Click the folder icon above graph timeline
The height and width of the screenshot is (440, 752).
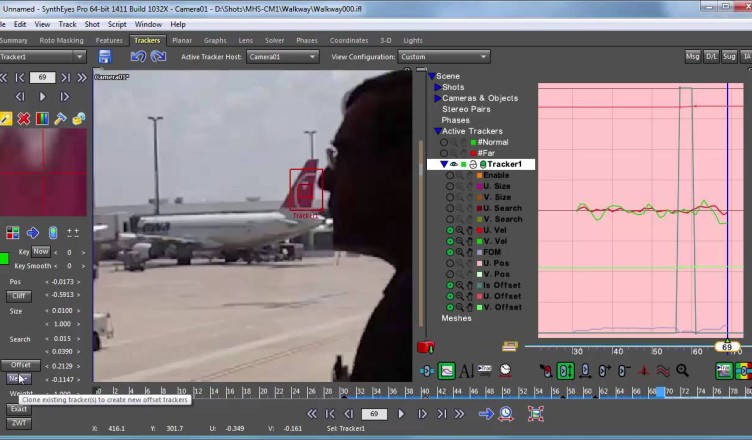click(x=509, y=345)
